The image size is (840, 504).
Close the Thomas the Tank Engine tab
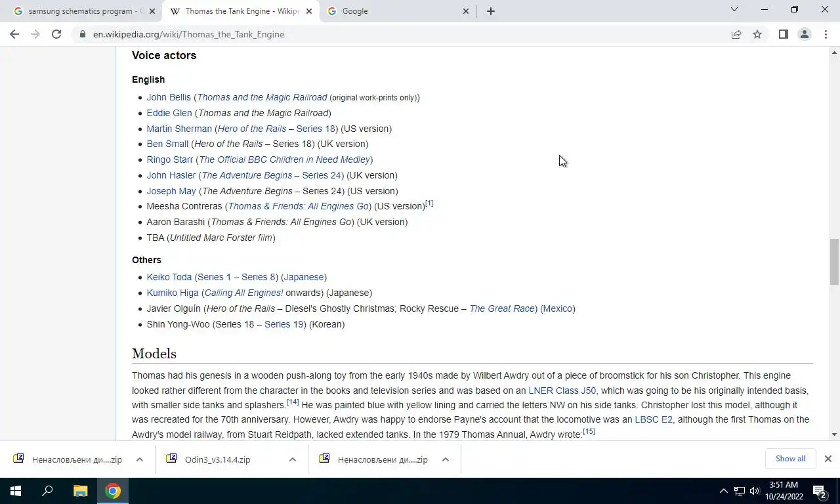point(308,11)
